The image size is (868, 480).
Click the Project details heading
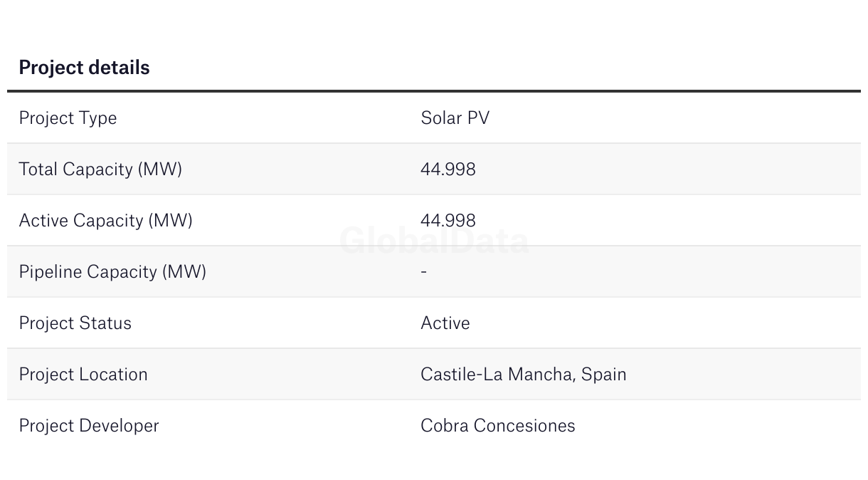point(84,68)
